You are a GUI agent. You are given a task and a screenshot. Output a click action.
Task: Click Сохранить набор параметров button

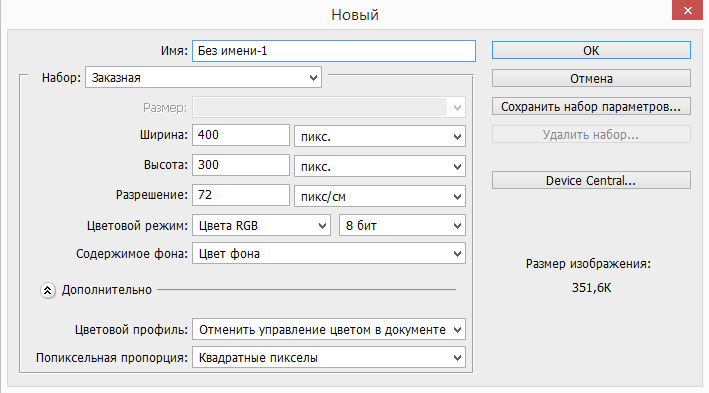[591, 106]
